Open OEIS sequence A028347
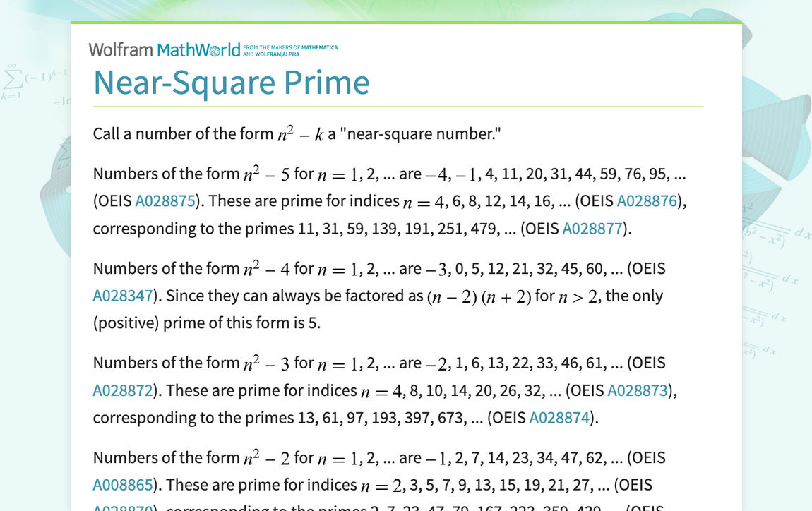Screen dimensions: 812x511 122,295
